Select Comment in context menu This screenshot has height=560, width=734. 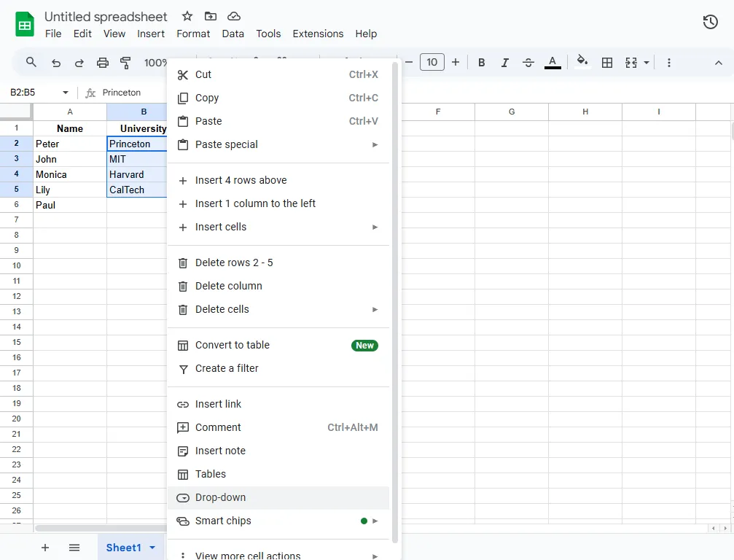click(278, 427)
